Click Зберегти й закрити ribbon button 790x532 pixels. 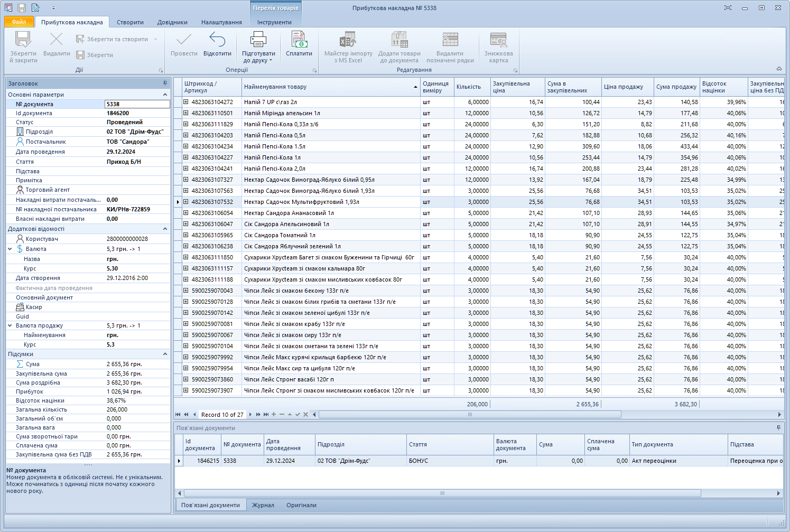coord(23,47)
